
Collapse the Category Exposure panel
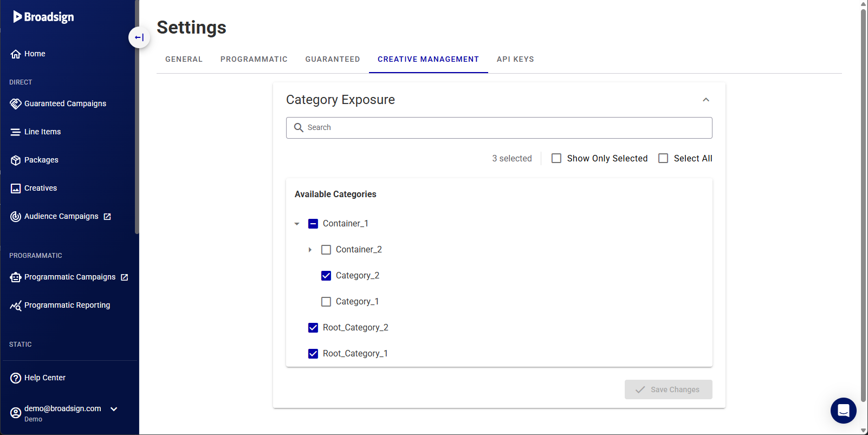[706, 100]
